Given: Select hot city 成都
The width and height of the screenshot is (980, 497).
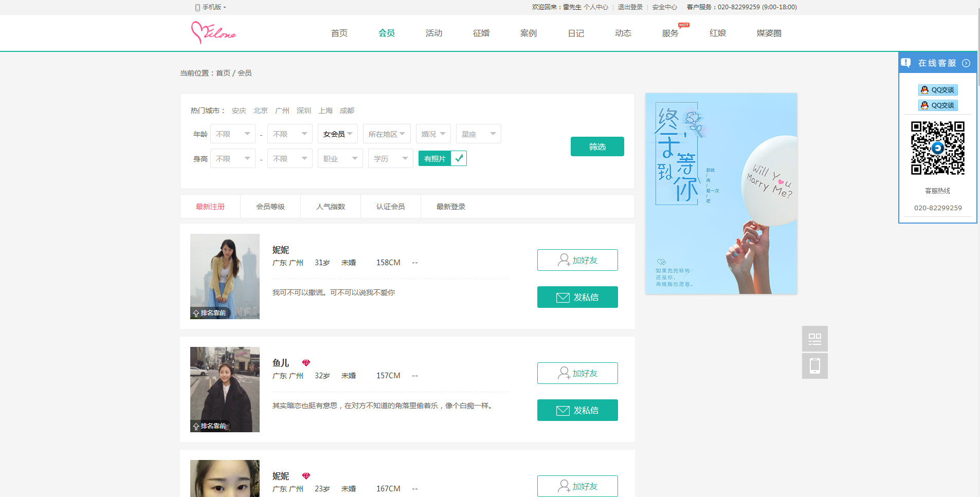Looking at the screenshot, I should pos(347,111).
